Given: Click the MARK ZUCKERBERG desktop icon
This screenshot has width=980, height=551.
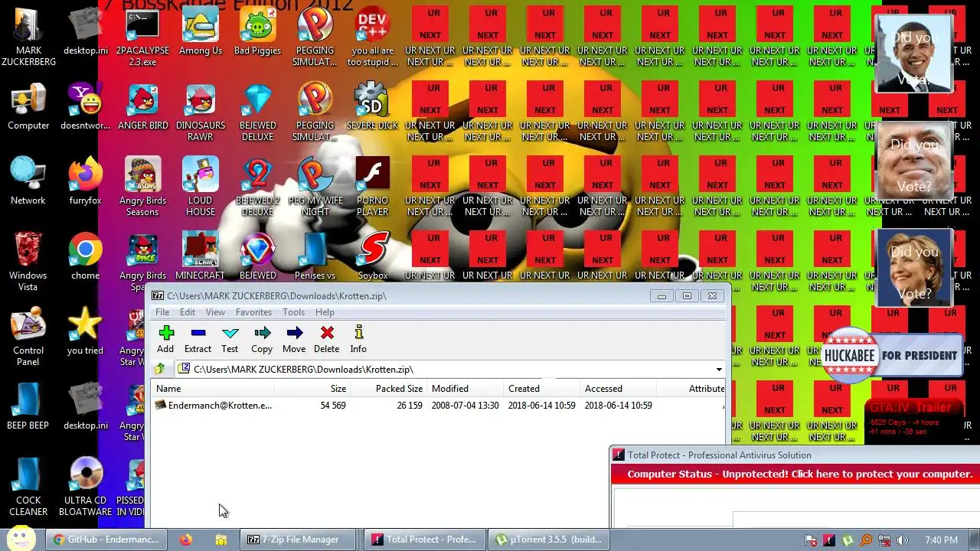Looking at the screenshot, I should [x=28, y=37].
